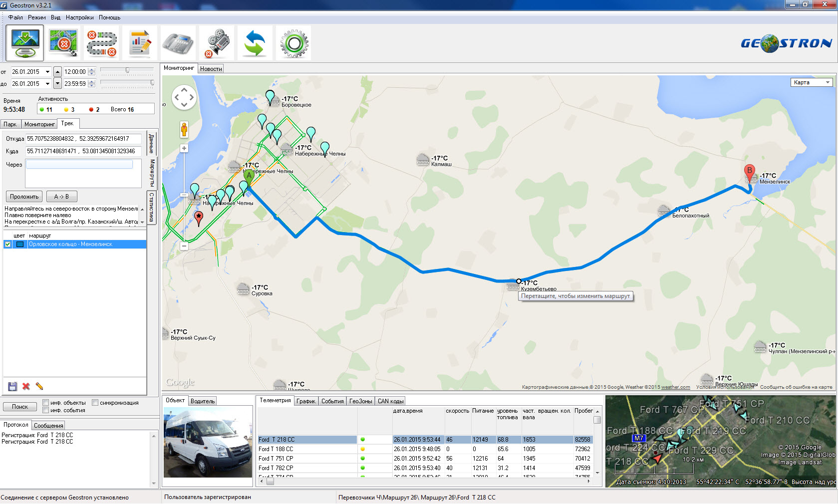Enable синхронизация checkbox
This screenshot has height=504, width=838.
(95, 403)
